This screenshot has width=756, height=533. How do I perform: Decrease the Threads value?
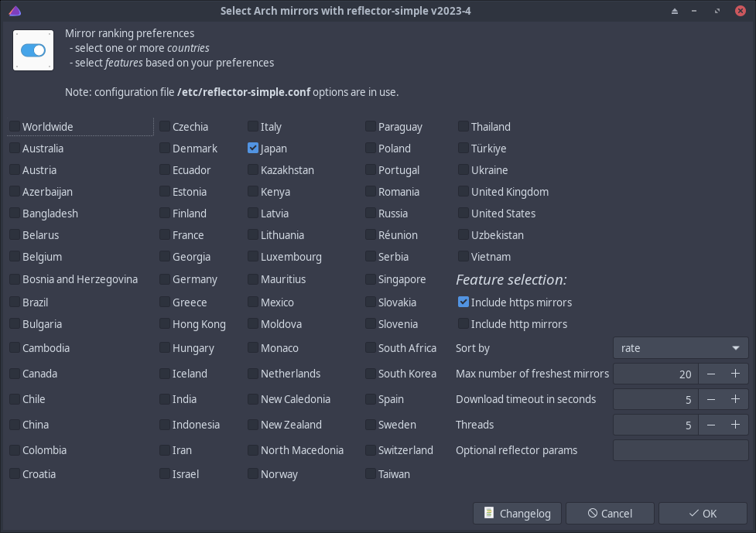pyautogui.click(x=710, y=425)
